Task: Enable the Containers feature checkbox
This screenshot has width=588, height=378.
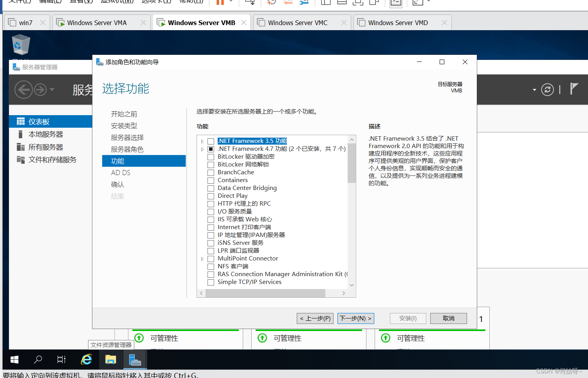Action: click(x=211, y=181)
